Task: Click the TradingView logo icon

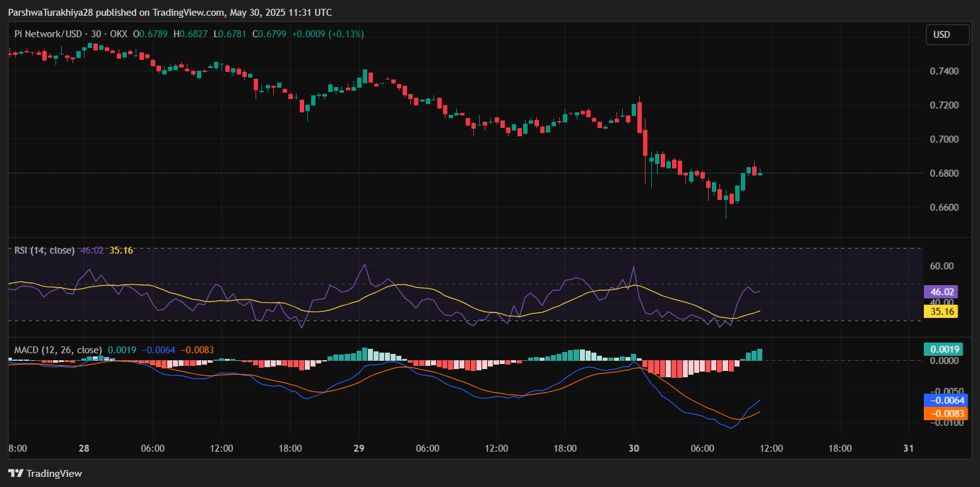Action: click(x=15, y=473)
